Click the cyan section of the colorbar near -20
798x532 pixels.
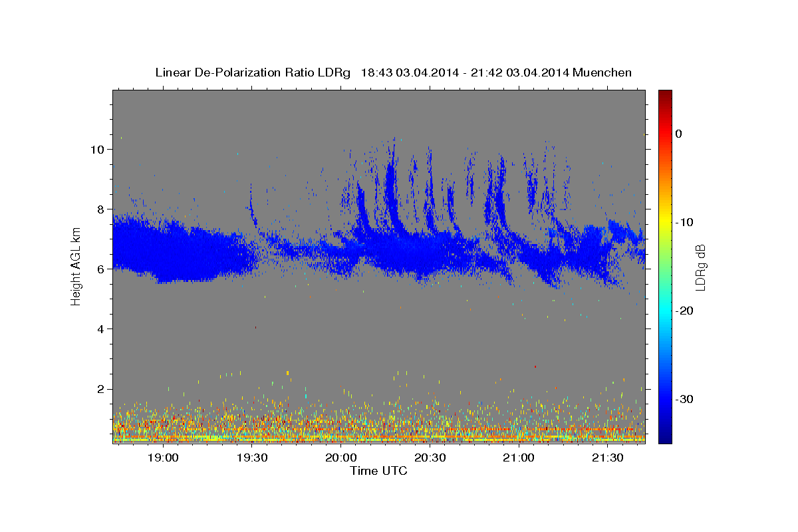click(x=665, y=311)
